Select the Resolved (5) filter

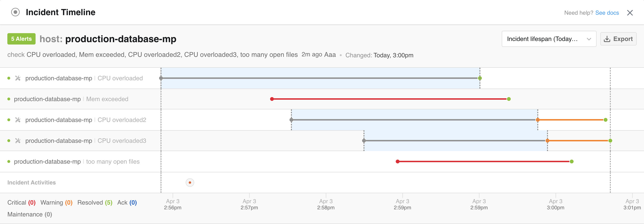[95, 202]
